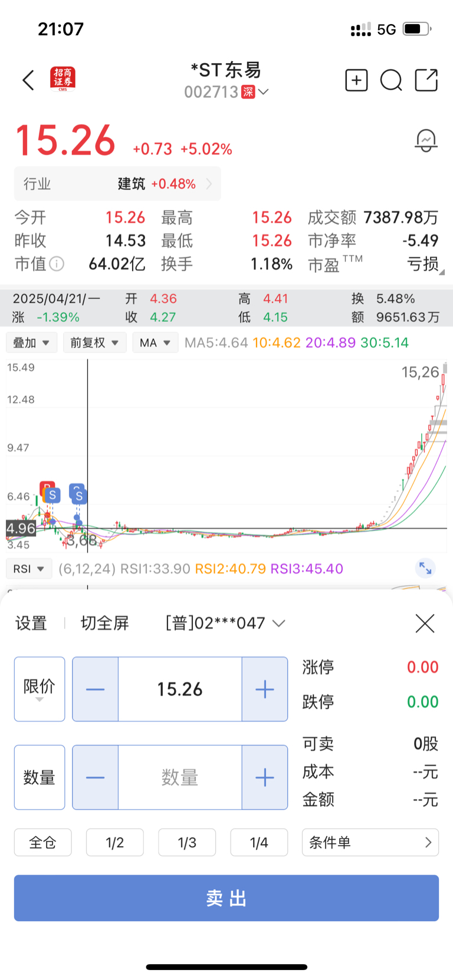Tap the 4.96 price level tag on chart
This screenshot has width=453, height=980.
pos(21,528)
